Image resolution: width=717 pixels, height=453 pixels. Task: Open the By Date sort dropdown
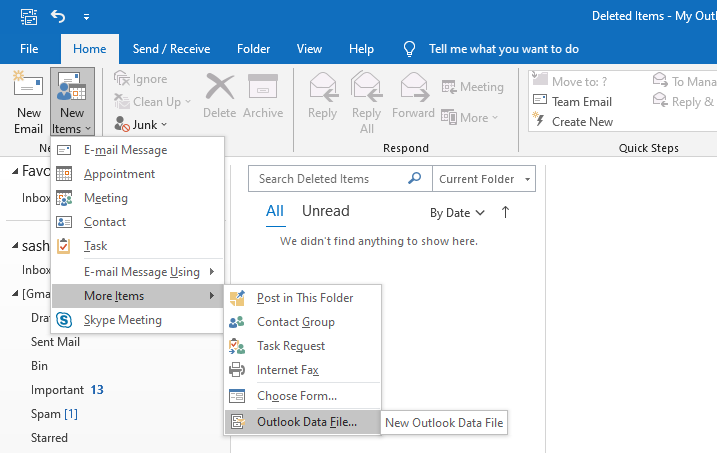pyautogui.click(x=457, y=213)
